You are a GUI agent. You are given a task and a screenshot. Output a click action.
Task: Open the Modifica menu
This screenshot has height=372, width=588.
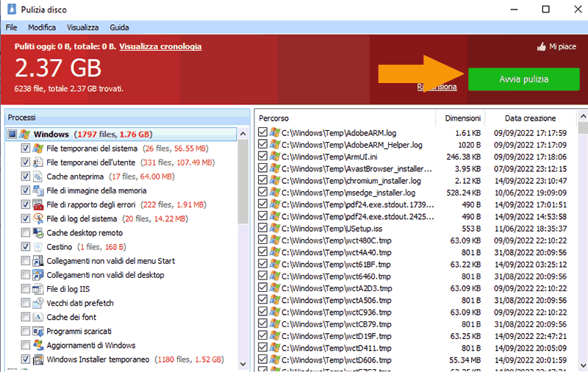click(42, 27)
